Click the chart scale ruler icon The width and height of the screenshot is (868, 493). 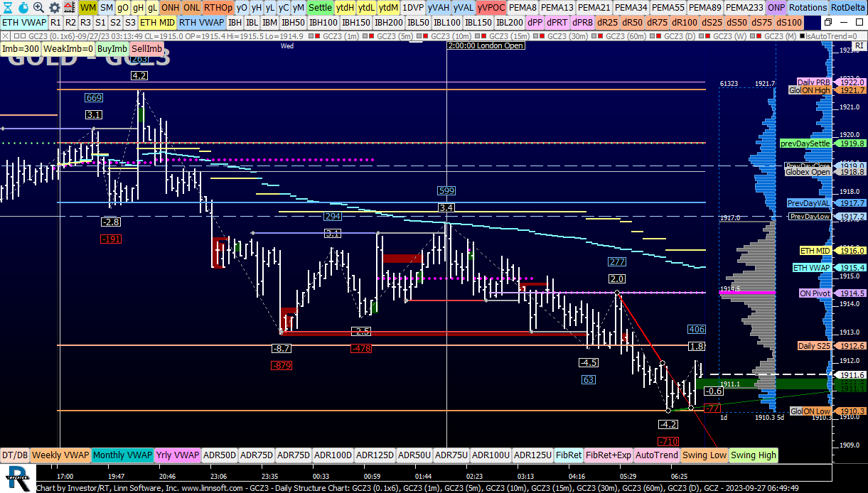(x=69, y=7)
